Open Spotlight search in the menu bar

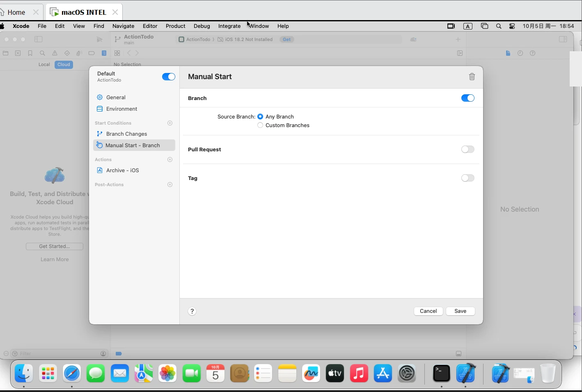click(499, 26)
